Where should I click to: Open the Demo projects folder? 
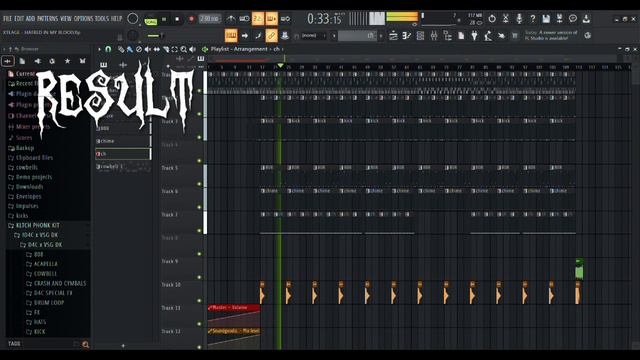pos(30,177)
